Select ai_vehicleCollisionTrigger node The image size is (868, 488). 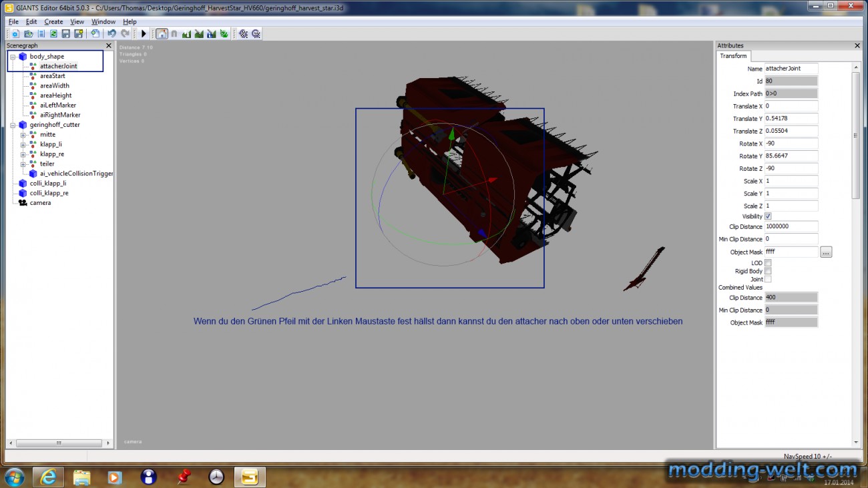(x=76, y=174)
